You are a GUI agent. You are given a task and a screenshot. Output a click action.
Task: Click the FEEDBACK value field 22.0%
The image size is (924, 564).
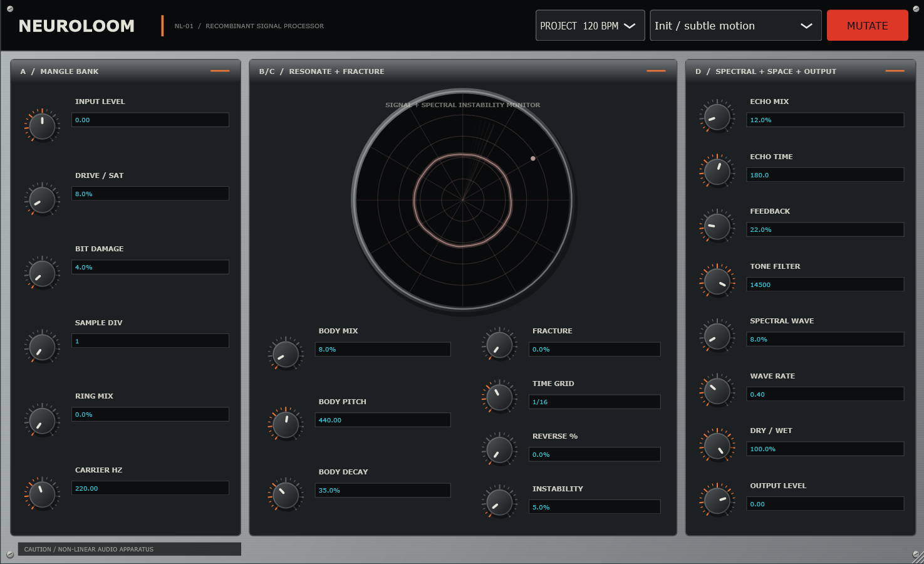tap(825, 229)
